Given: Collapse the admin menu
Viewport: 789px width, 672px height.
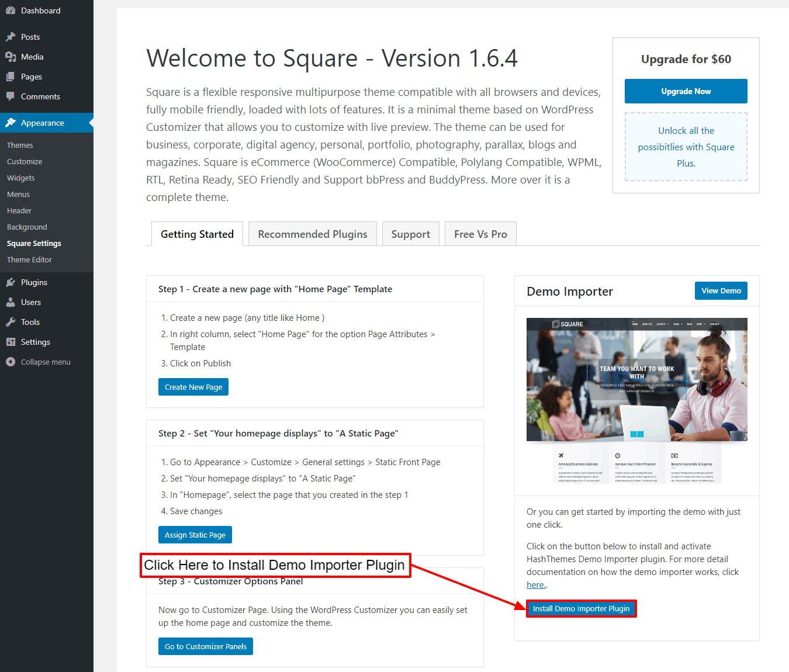Looking at the screenshot, I should pos(47,362).
